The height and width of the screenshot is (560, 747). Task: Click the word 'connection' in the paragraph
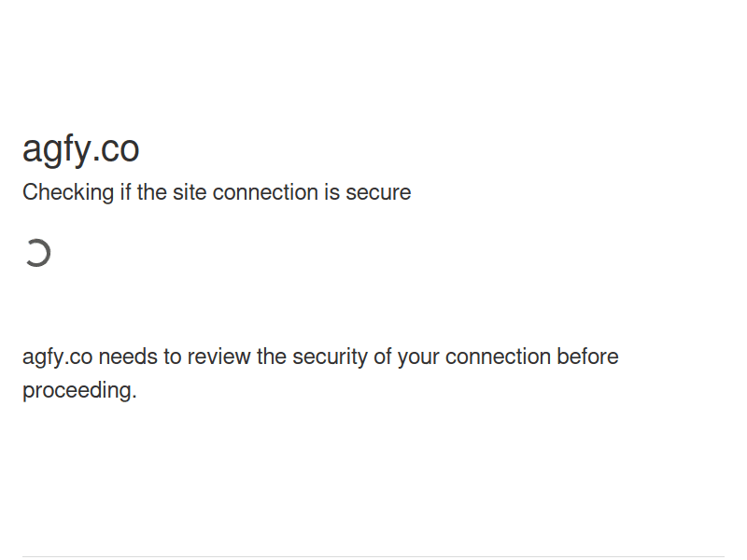pyautogui.click(x=498, y=357)
